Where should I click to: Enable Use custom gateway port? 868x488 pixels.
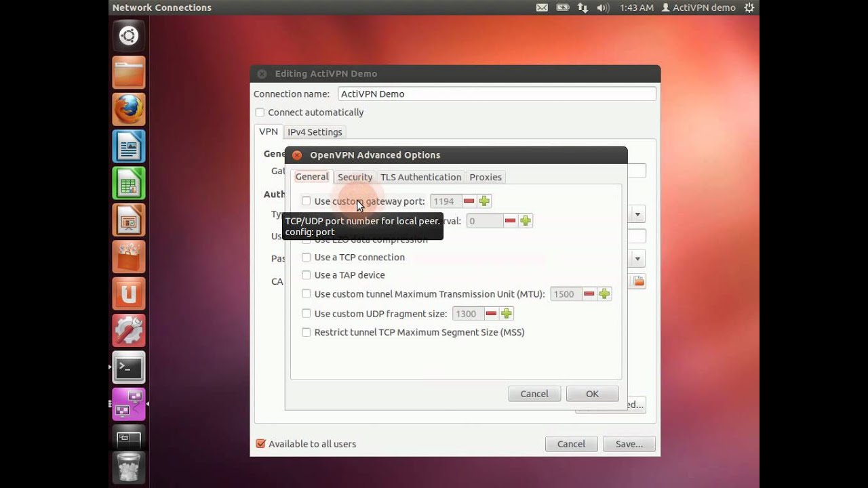pyautogui.click(x=306, y=201)
